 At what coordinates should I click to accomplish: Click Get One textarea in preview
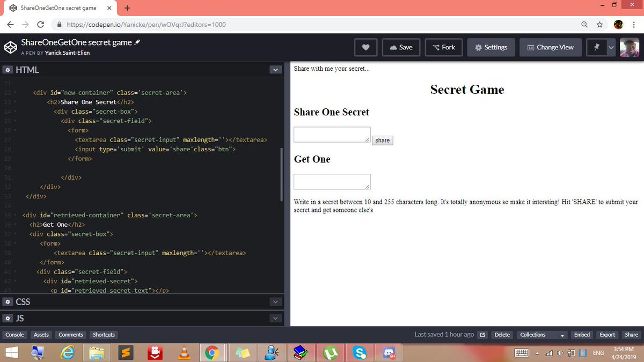pos(332,181)
